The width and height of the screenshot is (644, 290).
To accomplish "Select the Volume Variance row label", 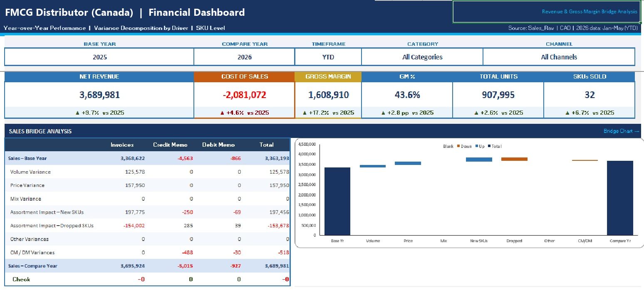I will (30, 172).
